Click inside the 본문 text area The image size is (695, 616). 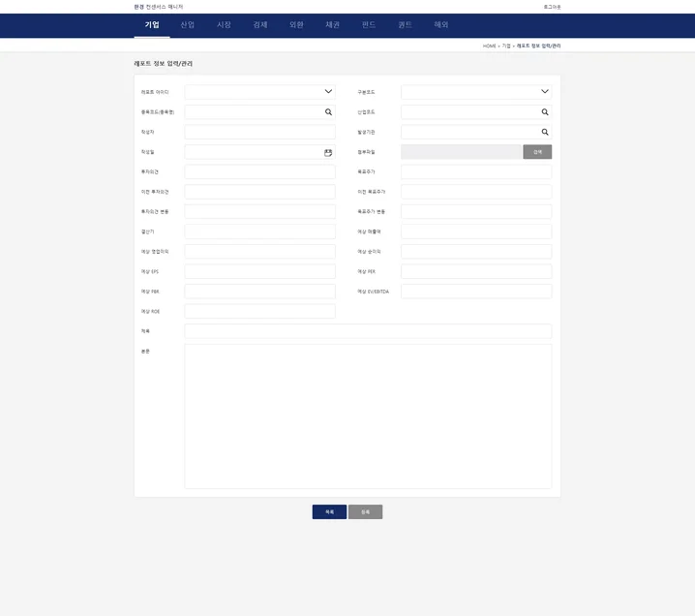[368, 416]
